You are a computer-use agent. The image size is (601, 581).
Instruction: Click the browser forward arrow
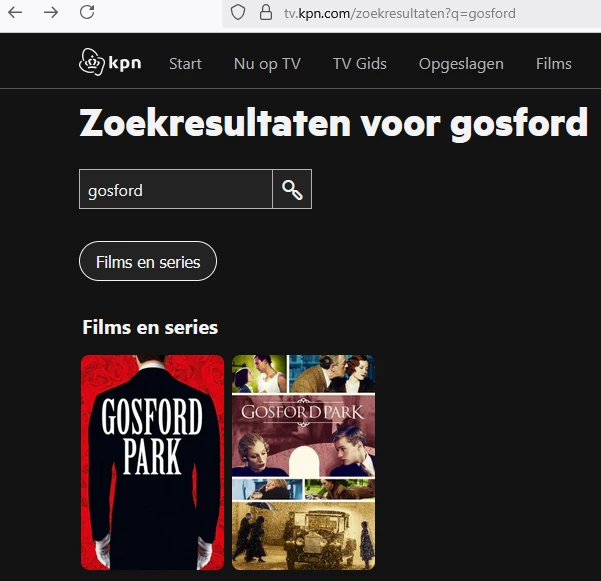click(x=51, y=13)
